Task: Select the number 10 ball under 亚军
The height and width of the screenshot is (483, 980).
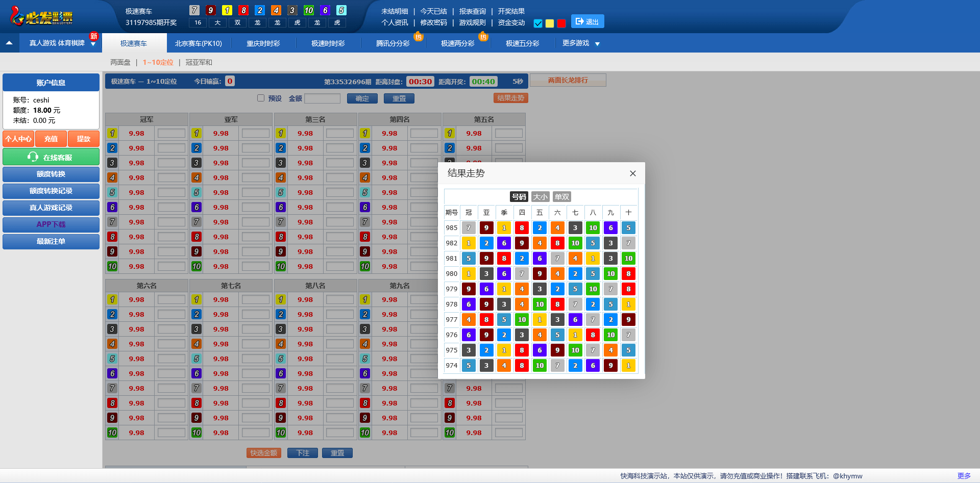Action: pyautogui.click(x=197, y=267)
